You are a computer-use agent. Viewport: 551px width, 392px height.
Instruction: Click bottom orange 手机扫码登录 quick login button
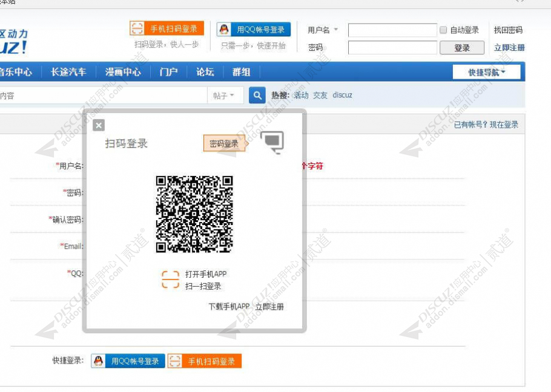click(x=205, y=361)
